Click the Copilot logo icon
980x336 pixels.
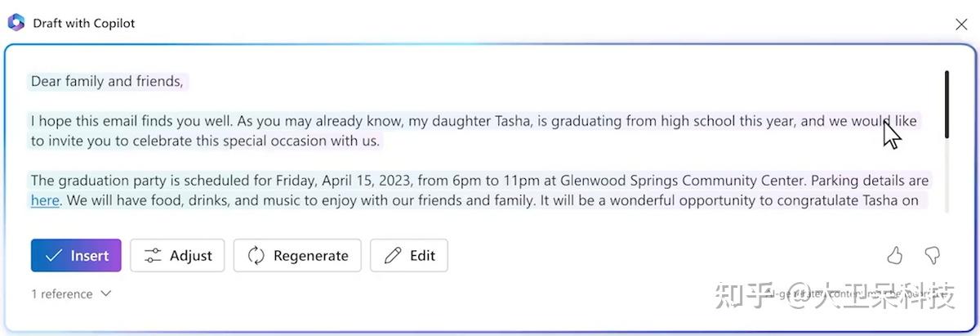click(x=16, y=23)
